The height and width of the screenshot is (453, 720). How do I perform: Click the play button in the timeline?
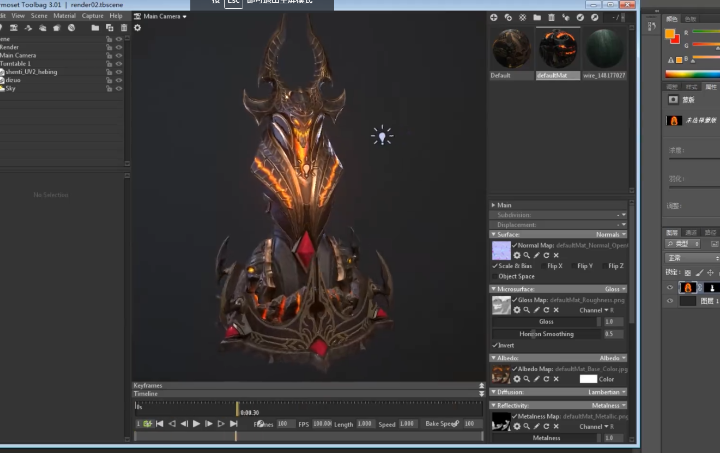(196, 424)
